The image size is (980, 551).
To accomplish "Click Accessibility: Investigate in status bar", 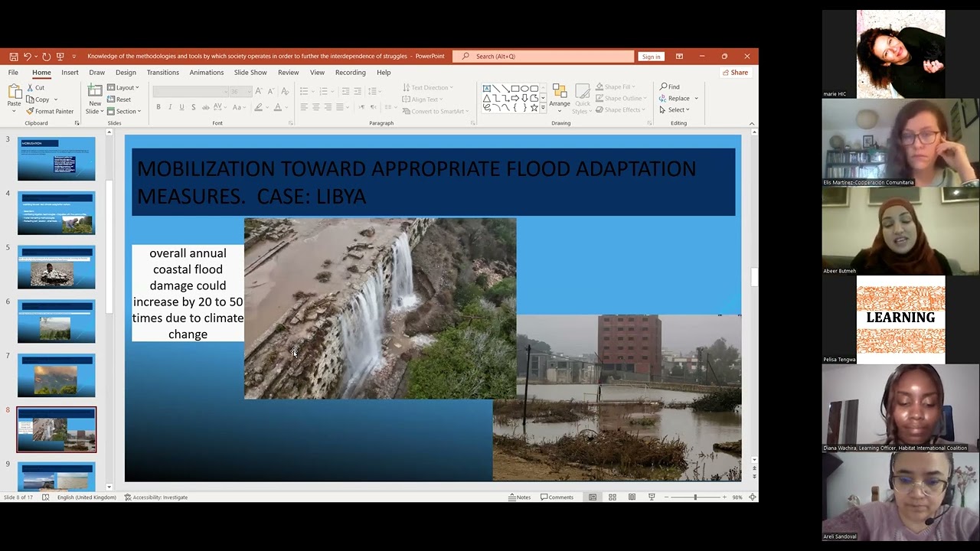I will 156,497.
